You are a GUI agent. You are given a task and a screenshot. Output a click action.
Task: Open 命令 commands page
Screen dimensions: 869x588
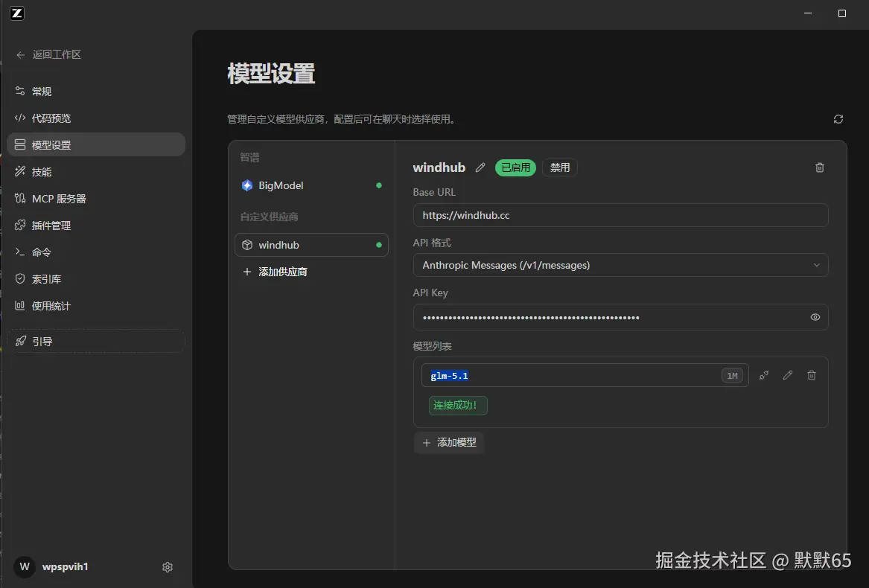96,252
